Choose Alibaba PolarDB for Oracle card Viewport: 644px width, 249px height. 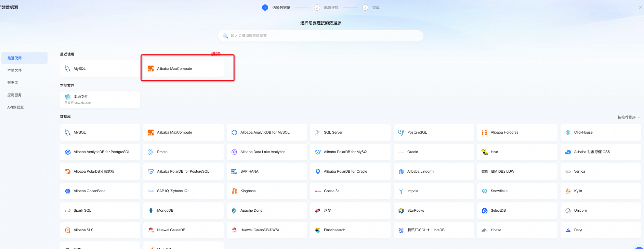[350, 172]
